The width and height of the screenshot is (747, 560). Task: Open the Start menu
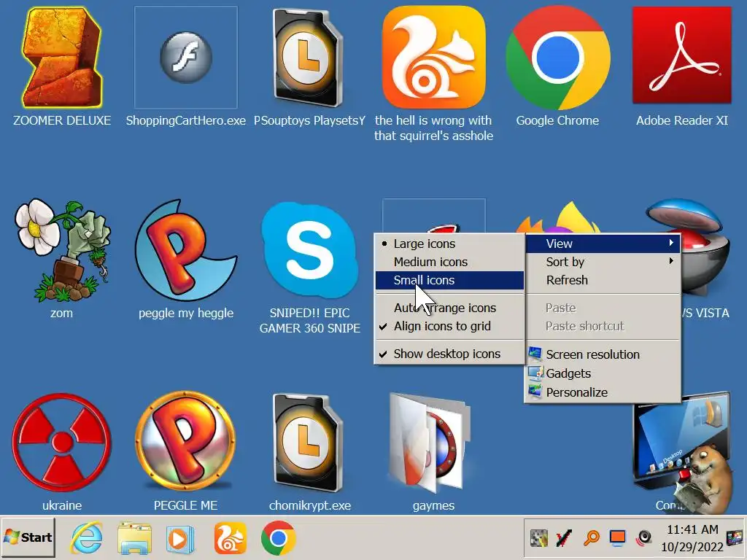coord(28,537)
